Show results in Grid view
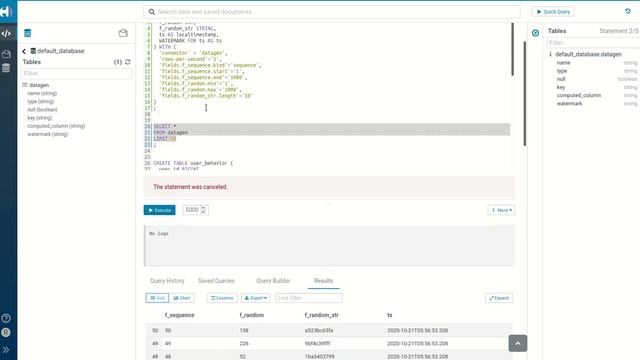This screenshot has width=640, height=360. [x=157, y=298]
